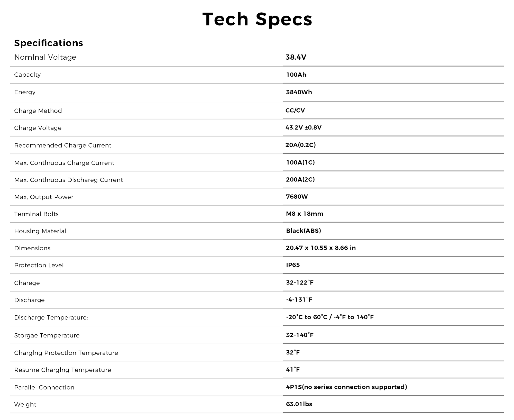This screenshot has width=514, height=420.
Task: Click the 7680W output power value
Action: [x=297, y=197]
